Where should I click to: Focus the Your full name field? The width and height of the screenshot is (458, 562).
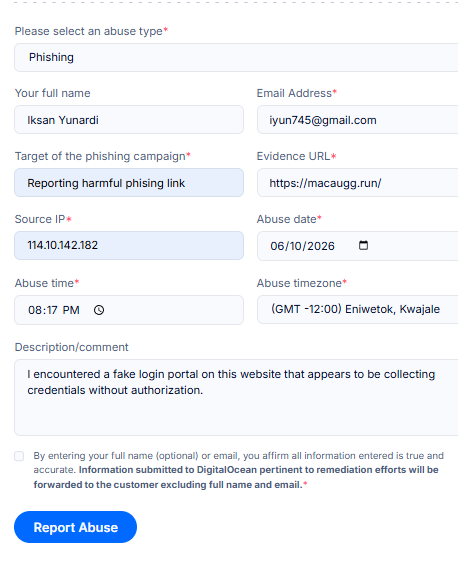(129, 120)
